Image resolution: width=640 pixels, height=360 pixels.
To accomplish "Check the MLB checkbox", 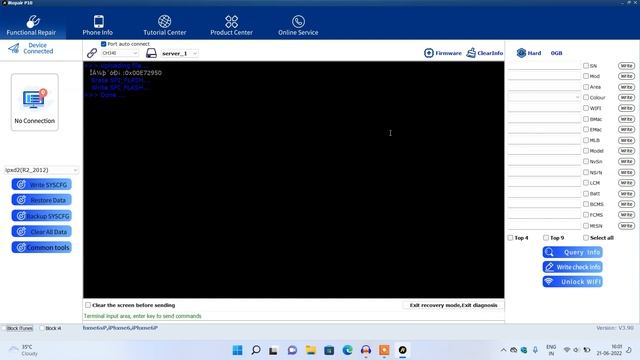I will 586,140.
